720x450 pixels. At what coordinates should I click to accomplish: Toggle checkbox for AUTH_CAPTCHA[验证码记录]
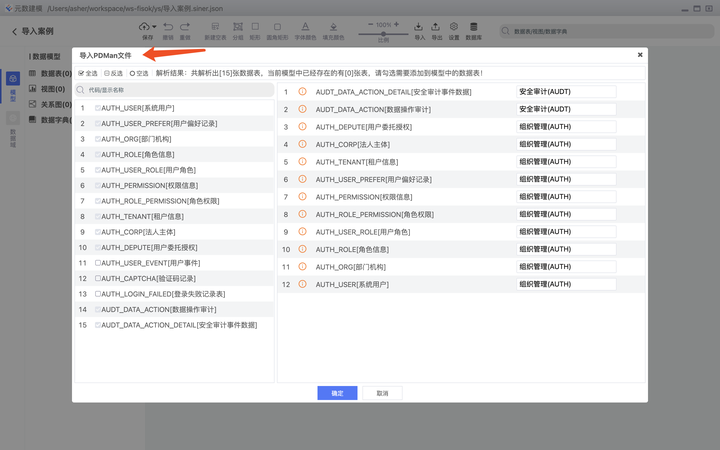point(98,278)
